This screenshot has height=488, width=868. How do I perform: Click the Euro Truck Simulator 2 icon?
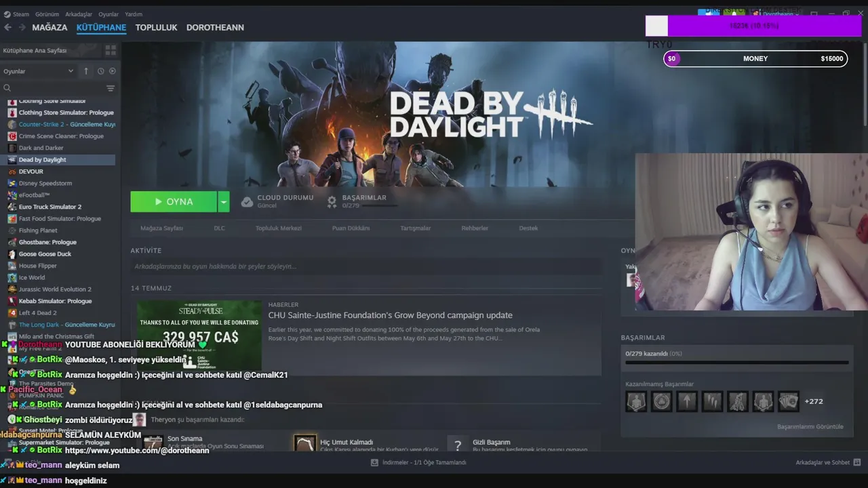pos(12,207)
